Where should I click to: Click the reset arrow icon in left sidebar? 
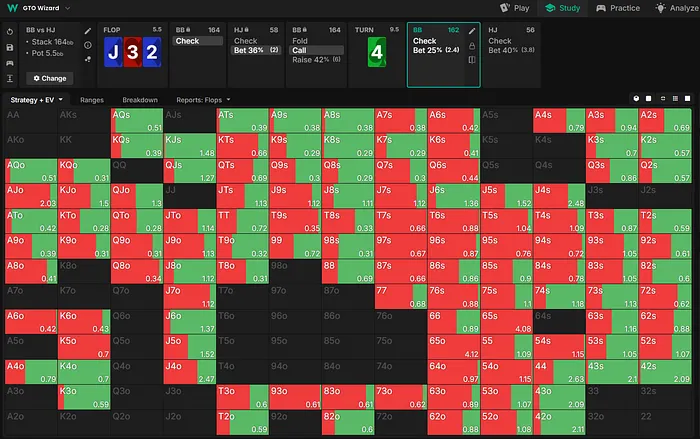click(x=9, y=32)
